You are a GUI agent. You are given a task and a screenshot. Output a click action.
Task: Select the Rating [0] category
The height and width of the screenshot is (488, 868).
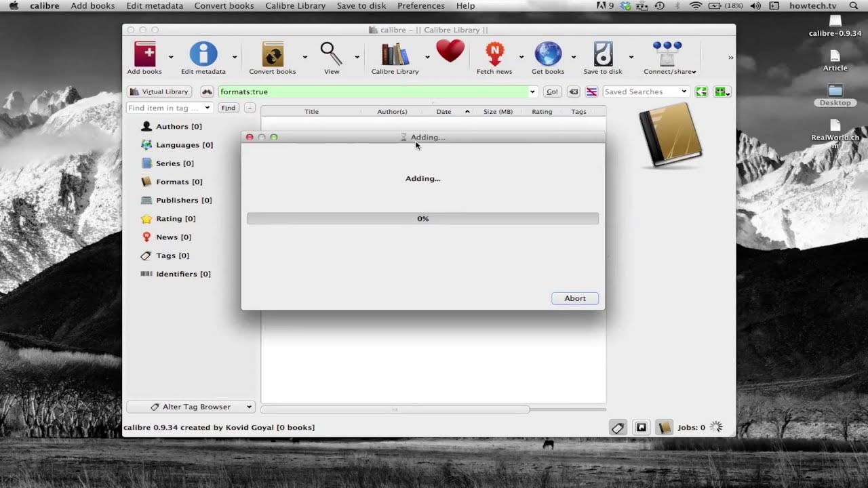pos(167,218)
